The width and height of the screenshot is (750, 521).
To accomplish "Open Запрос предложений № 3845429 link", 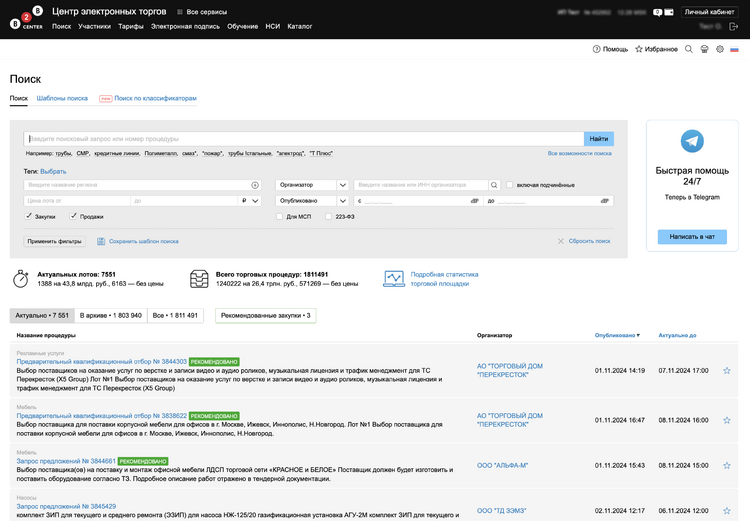I will click(66, 506).
